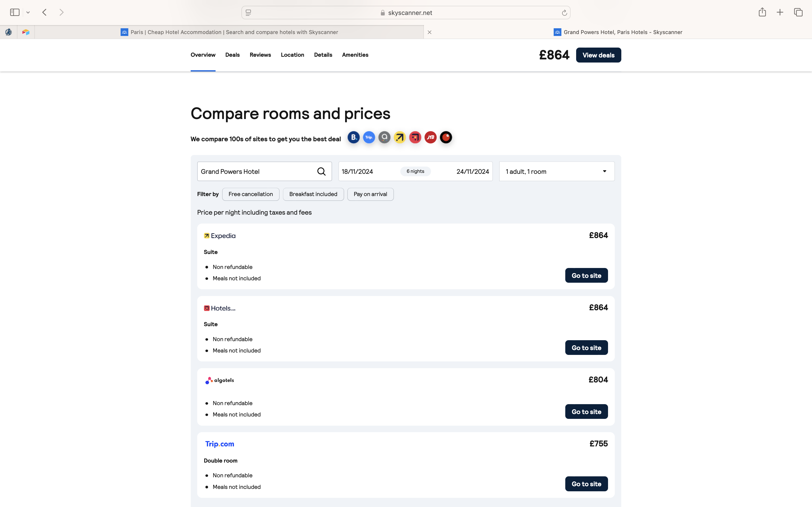Switch to the Reviews section tab
This screenshot has width=812, height=507.
tap(260, 55)
